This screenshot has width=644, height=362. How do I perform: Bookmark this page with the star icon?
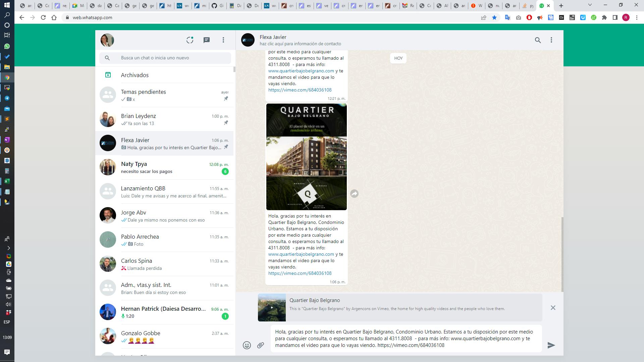(494, 17)
